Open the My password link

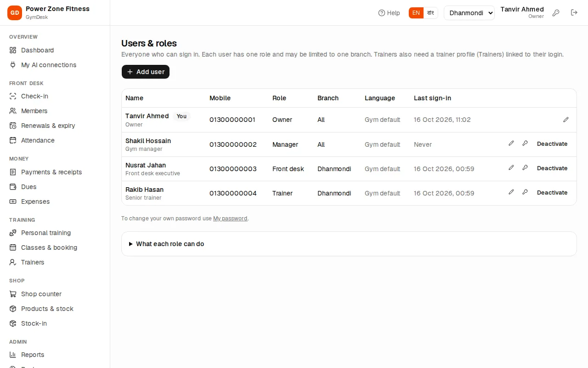230,218
